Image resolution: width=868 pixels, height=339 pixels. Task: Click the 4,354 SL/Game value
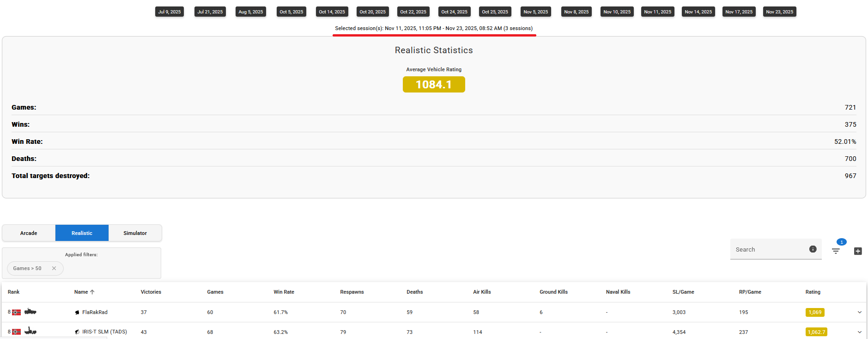[679, 332]
